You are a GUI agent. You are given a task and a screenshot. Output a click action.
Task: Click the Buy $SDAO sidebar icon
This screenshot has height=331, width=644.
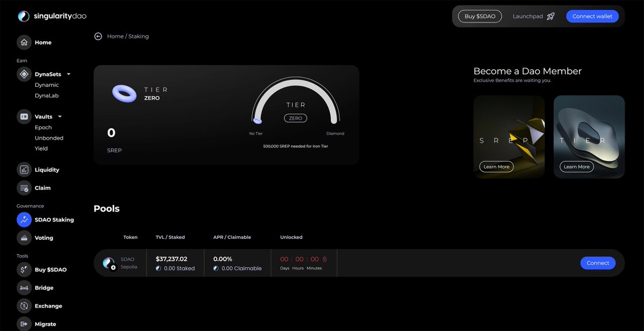click(x=24, y=269)
